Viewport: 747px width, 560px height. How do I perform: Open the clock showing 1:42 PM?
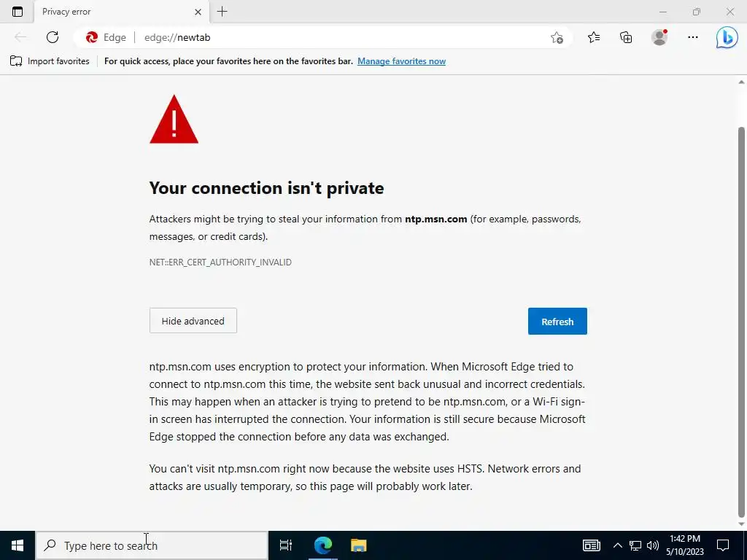684,545
